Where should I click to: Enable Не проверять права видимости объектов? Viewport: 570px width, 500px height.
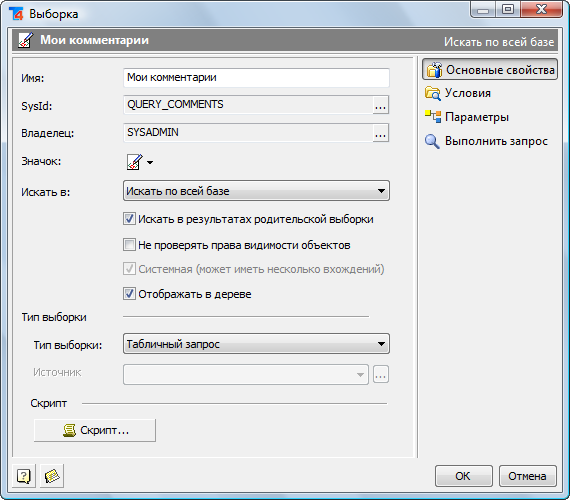coord(129,245)
